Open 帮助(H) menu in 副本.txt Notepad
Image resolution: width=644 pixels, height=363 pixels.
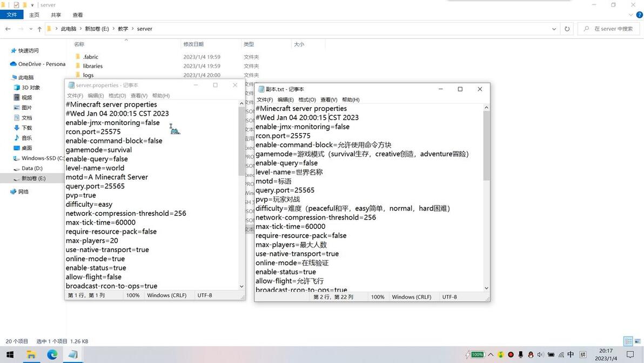click(350, 100)
